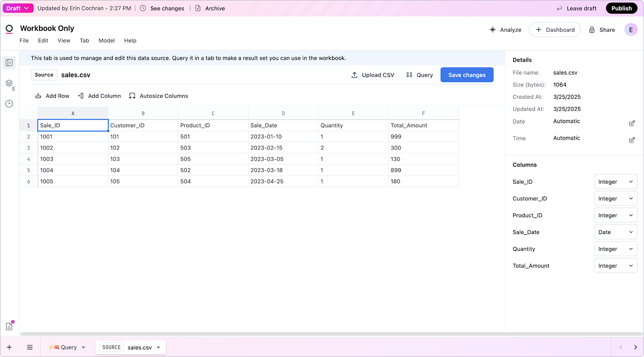The width and height of the screenshot is (644, 357).
Task: Edit the Date format pencil icon
Action: [x=632, y=123]
